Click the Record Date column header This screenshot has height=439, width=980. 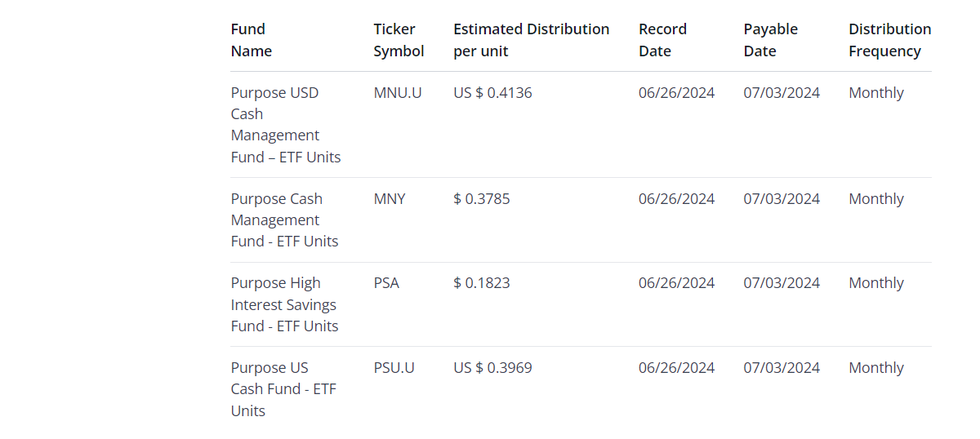tap(662, 40)
